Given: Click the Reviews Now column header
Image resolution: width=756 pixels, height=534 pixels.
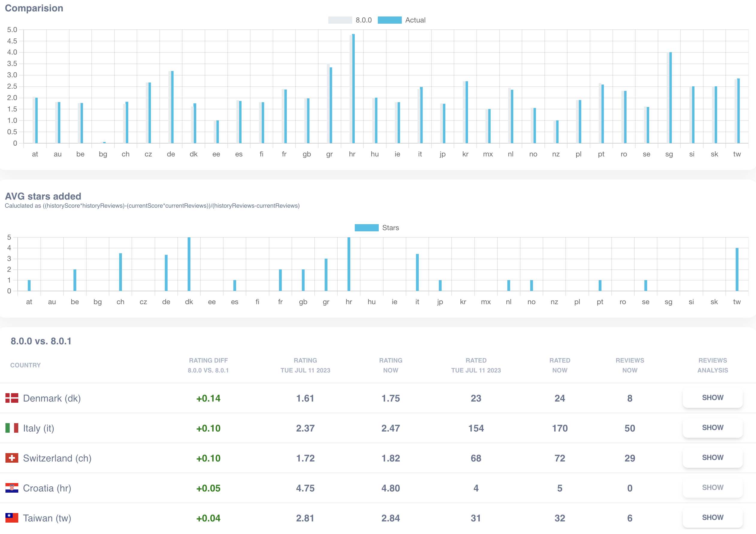Looking at the screenshot, I should (x=630, y=365).
